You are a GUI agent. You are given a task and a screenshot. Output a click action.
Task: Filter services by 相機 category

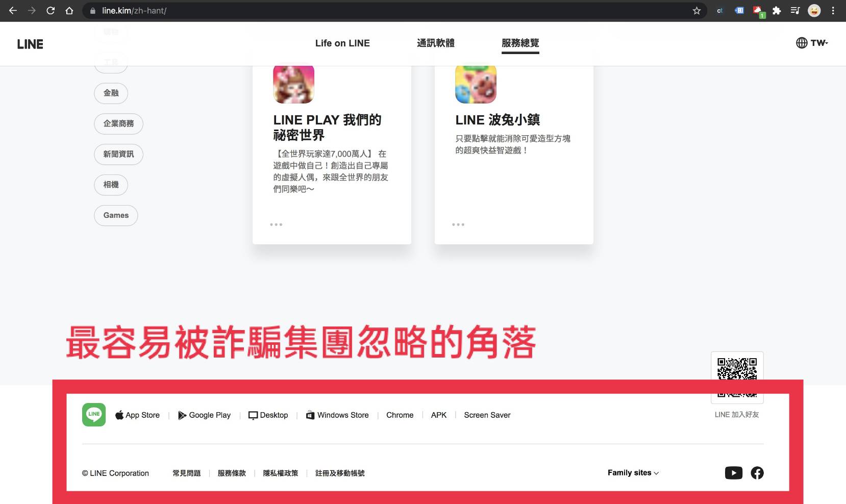click(111, 185)
